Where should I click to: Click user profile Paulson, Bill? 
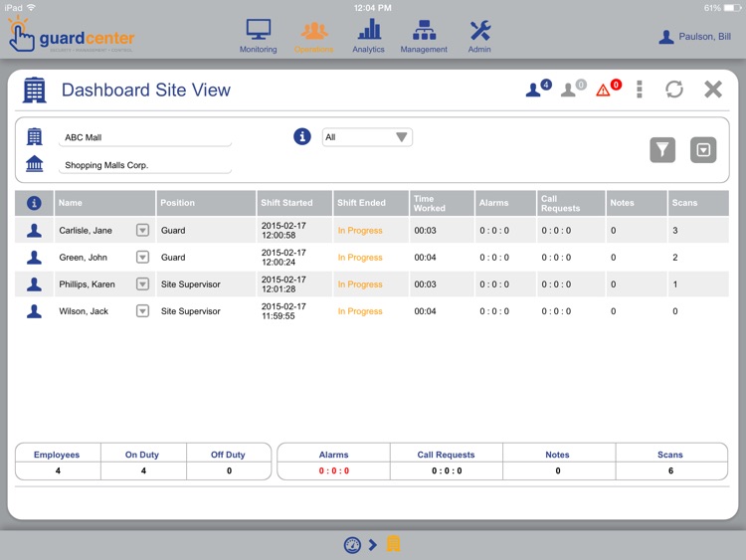698,37
